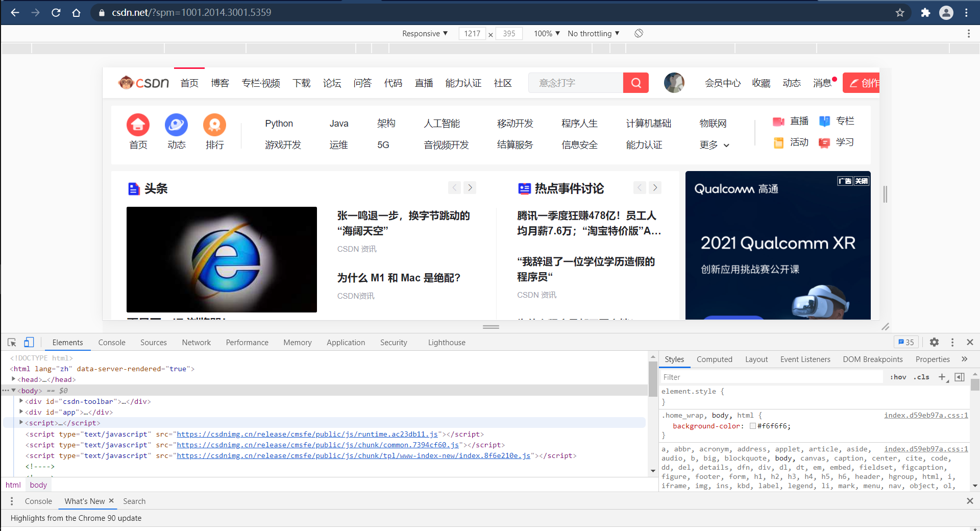Click the #f6f6f6 background-color swatch

click(x=752, y=426)
